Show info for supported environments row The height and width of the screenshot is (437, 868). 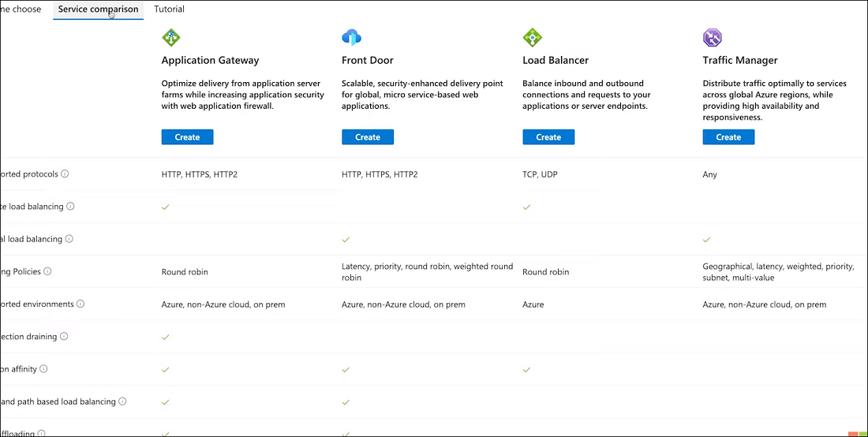(80, 304)
